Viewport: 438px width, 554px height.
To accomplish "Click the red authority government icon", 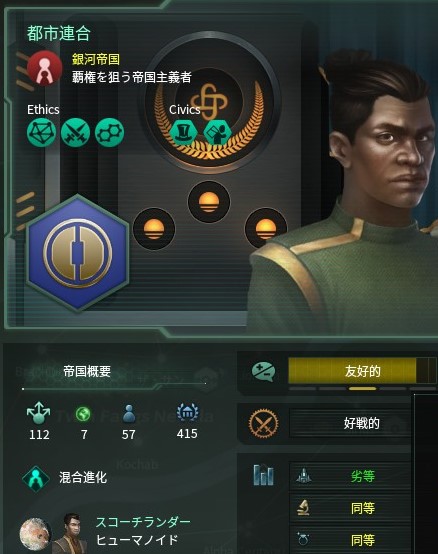I will (45, 69).
